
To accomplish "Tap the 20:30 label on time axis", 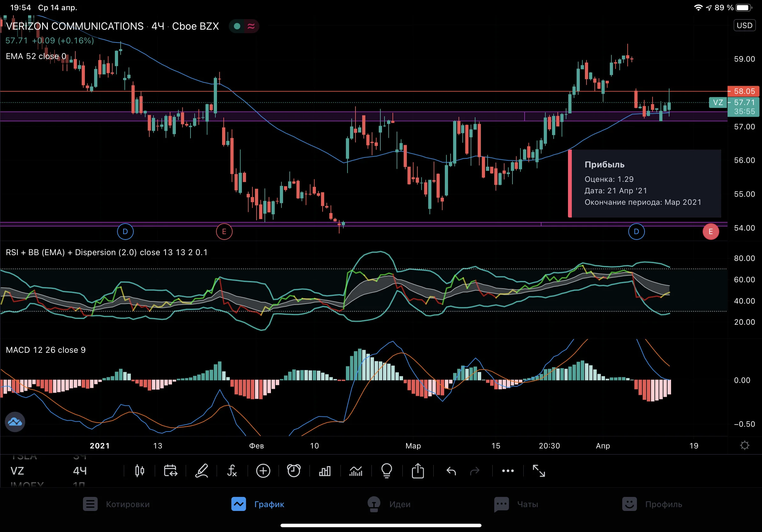I will (549, 446).
